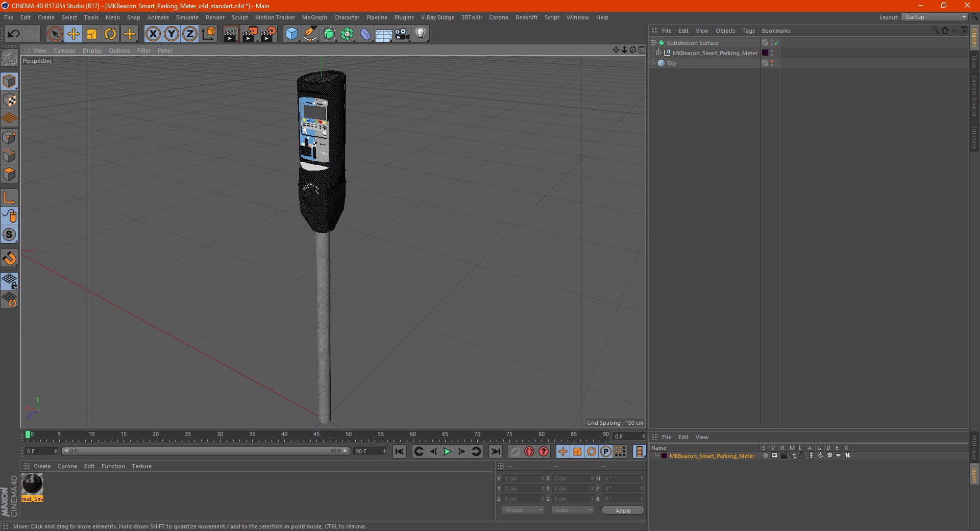This screenshot has width=980, height=531.
Task: Open the Array modeling objects icon
Action: tap(347, 34)
